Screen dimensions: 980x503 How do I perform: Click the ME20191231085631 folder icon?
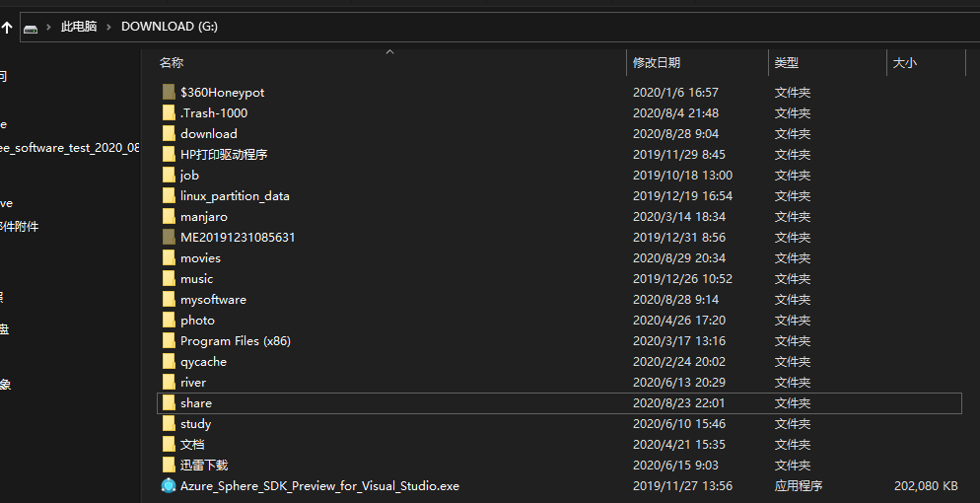[x=169, y=238]
